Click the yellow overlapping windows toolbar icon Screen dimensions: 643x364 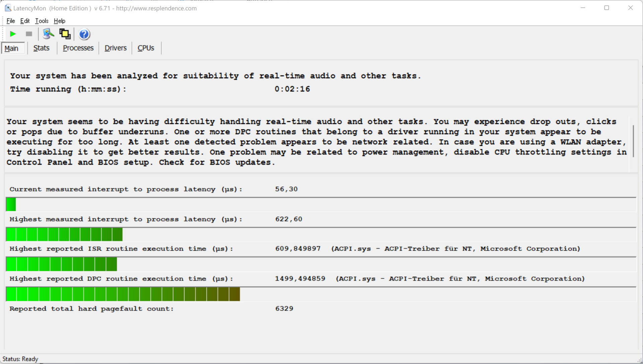click(65, 34)
